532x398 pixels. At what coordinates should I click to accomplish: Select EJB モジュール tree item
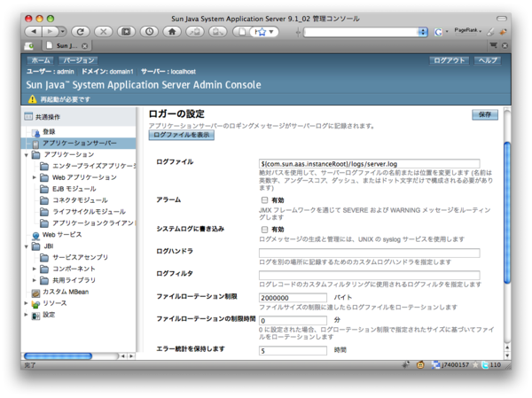tap(74, 189)
